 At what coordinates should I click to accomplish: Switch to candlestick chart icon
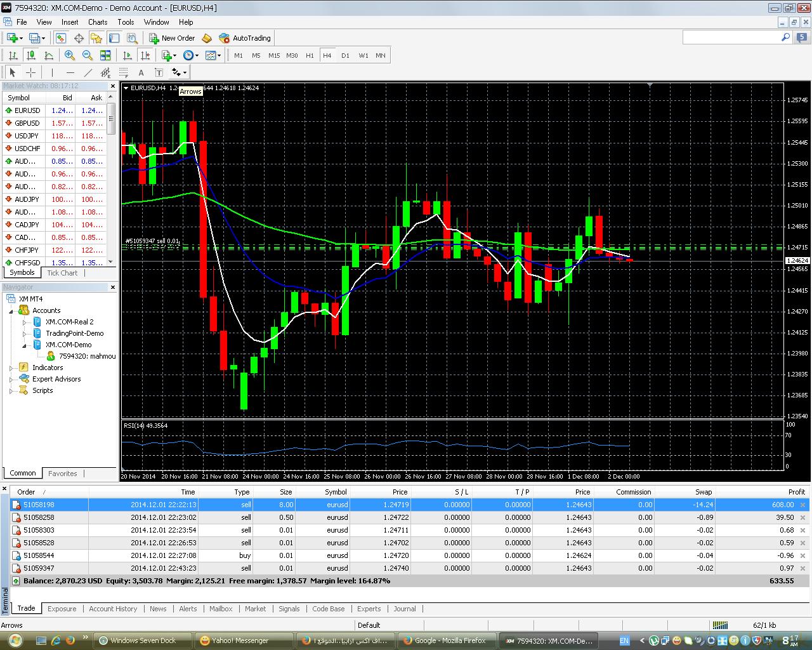30,55
